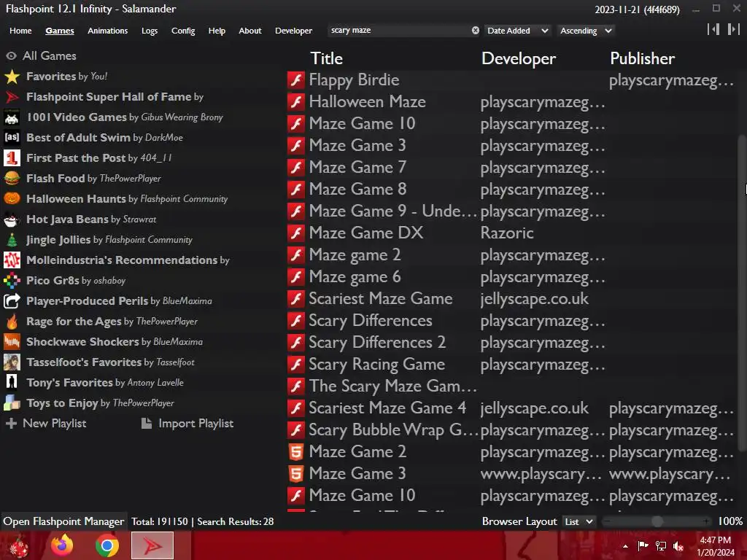The height and width of the screenshot is (560, 747).
Task: Click the HTML5 icon beside Maze Game 2
Action: click(296, 451)
